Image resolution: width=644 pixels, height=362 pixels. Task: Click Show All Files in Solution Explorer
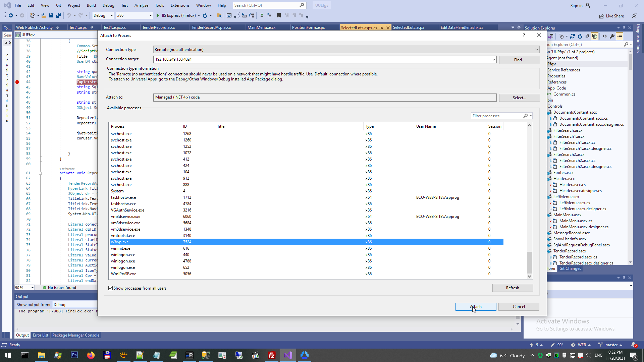[x=595, y=36]
